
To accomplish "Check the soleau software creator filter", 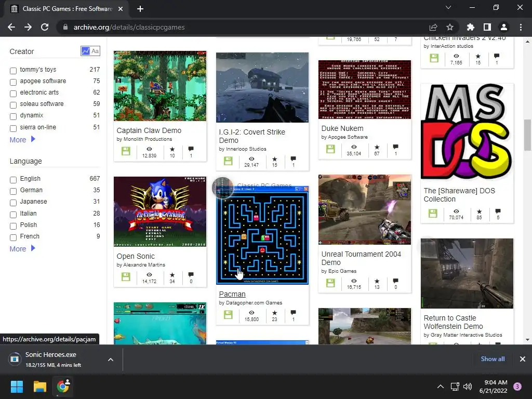I will (x=13, y=105).
